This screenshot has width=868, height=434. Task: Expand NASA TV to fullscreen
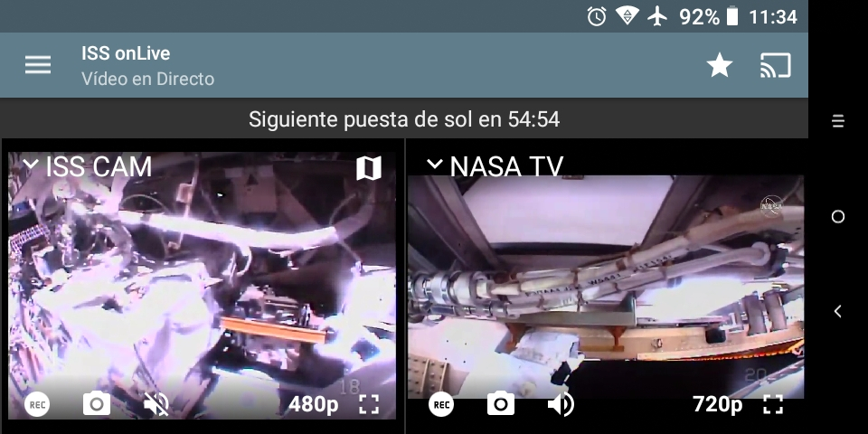[x=773, y=405]
